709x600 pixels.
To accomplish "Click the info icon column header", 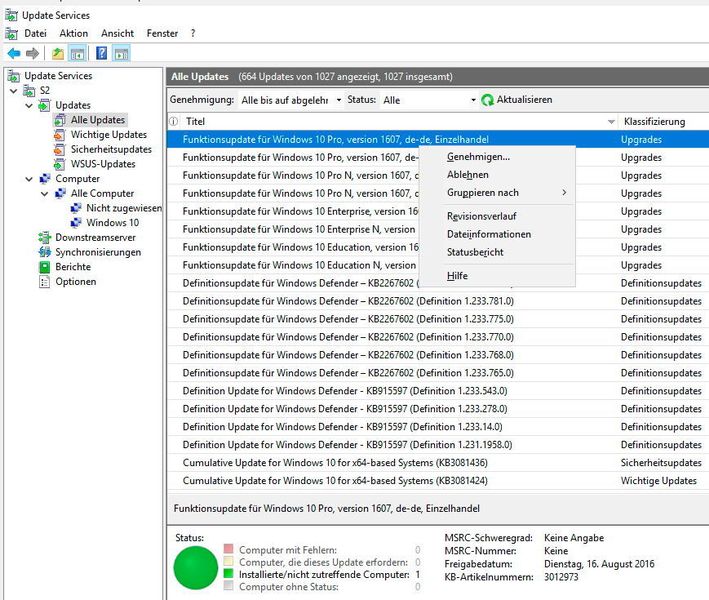I will (x=174, y=121).
